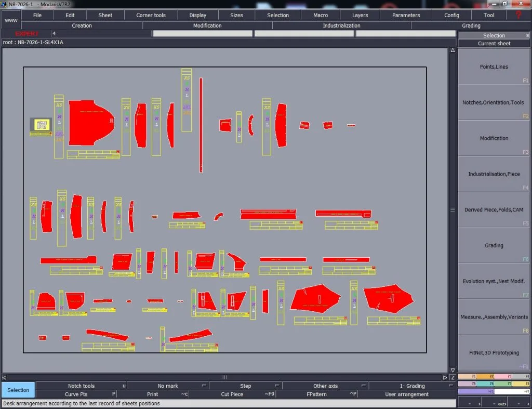The image size is (532, 409).
Task: Open the FitNet,3D Prototyping toolbox
Action: pos(494,353)
